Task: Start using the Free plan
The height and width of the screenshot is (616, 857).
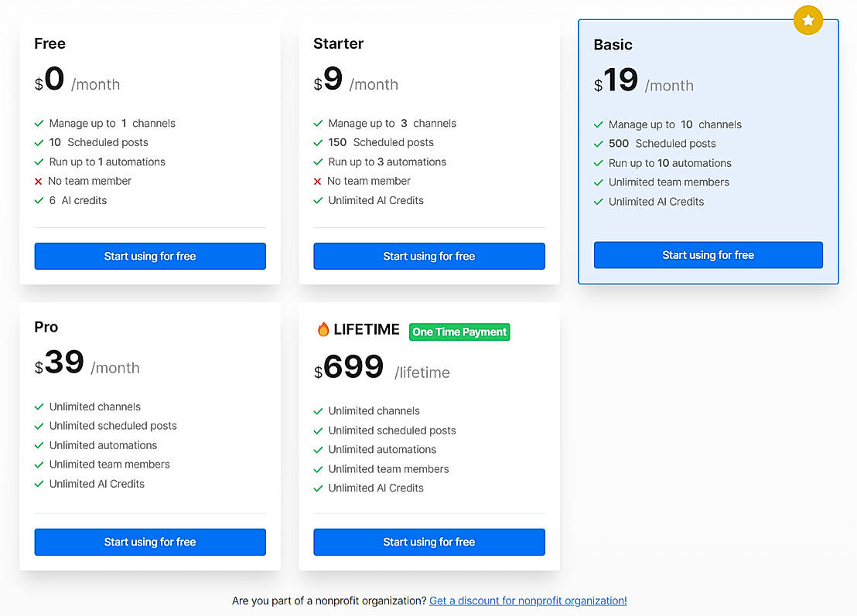Action: click(x=150, y=256)
